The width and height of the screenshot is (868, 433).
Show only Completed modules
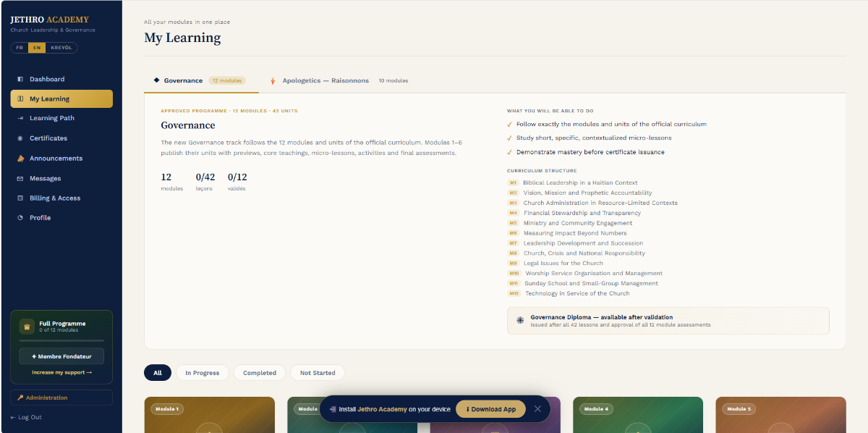point(260,373)
